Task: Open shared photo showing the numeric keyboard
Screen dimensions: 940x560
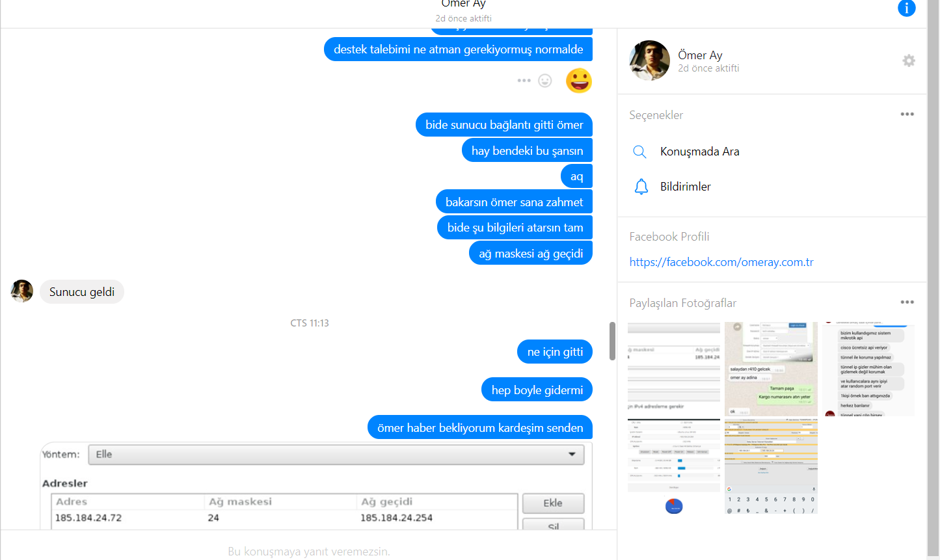Action: click(x=771, y=466)
